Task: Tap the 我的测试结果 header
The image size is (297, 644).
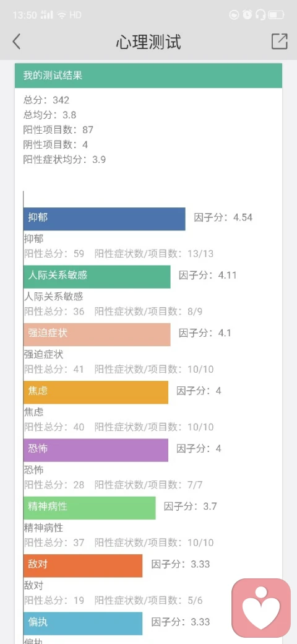Action: click(x=148, y=76)
